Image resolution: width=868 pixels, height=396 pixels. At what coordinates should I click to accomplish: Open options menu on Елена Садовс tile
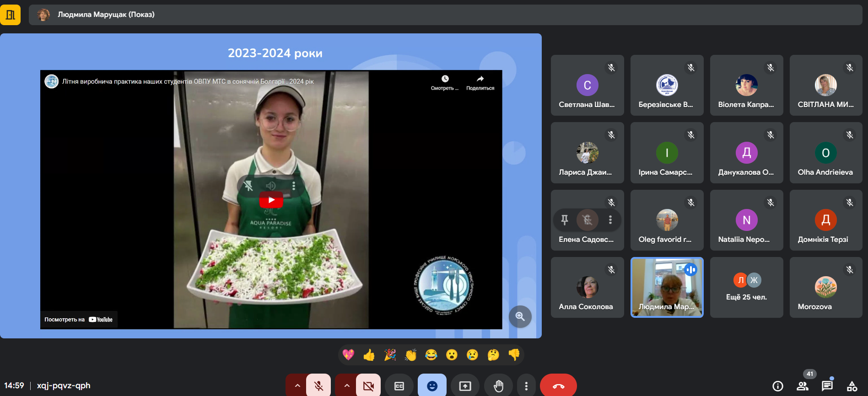[610, 220]
